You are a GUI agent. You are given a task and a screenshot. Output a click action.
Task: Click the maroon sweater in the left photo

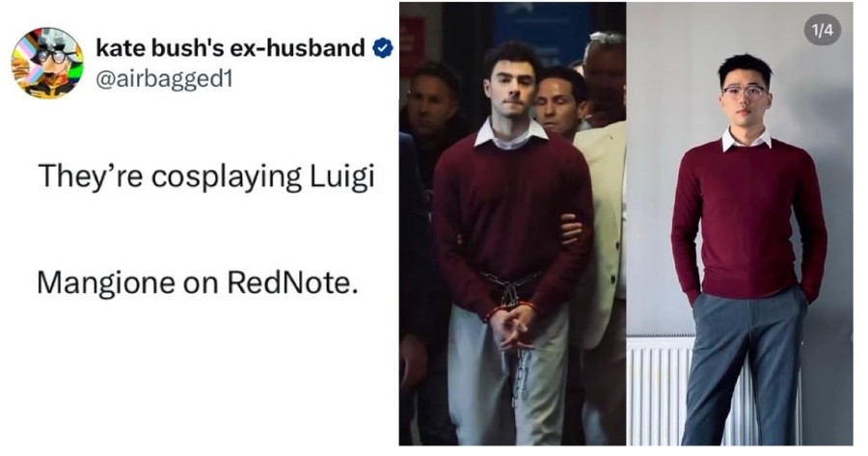click(x=512, y=223)
